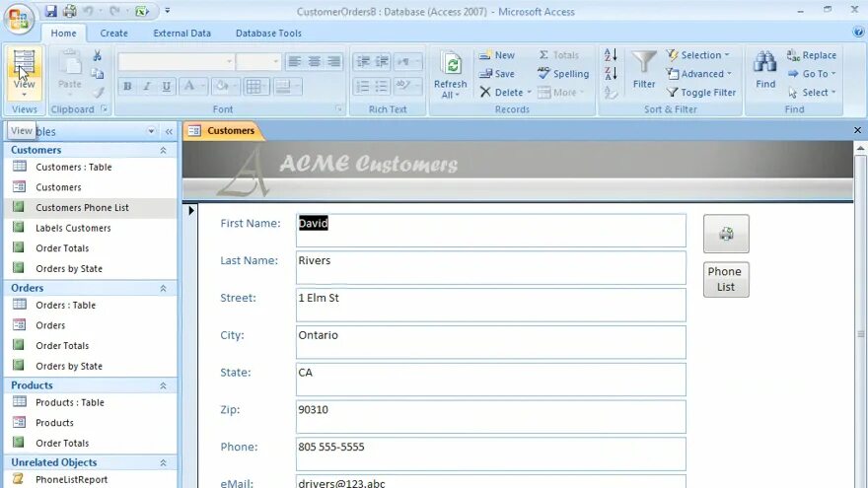Screen dimensions: 868x488
Task: Open the View button in ribbon
Action: point(24,73)
